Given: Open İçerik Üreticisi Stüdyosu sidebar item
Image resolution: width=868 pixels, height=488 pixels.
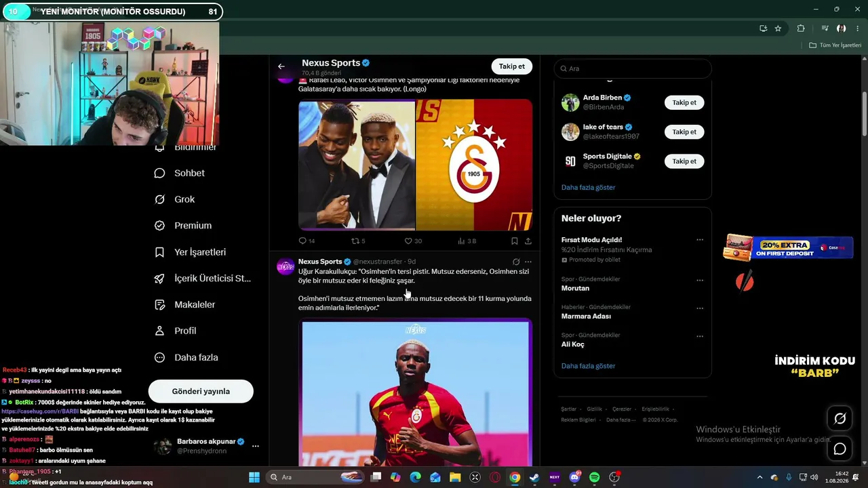Looking at the screenshot, I should (x=203, y=279).
